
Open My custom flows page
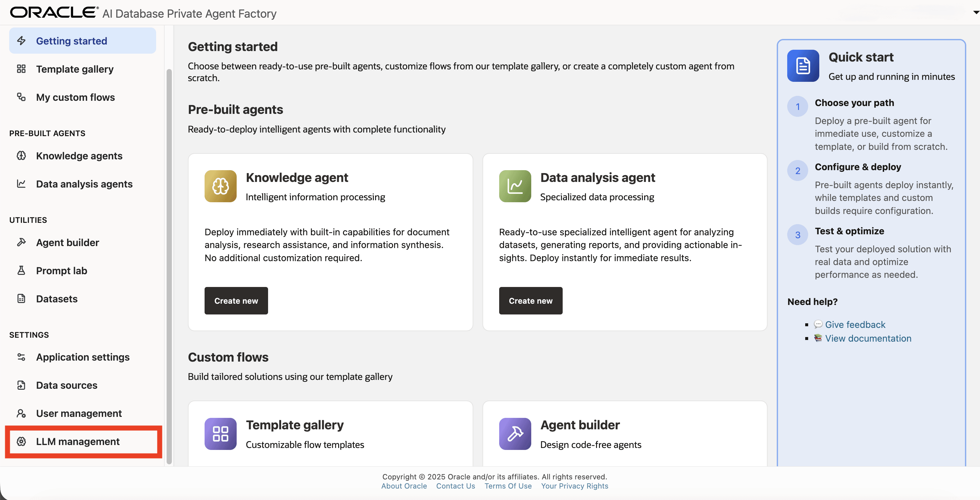82,97
